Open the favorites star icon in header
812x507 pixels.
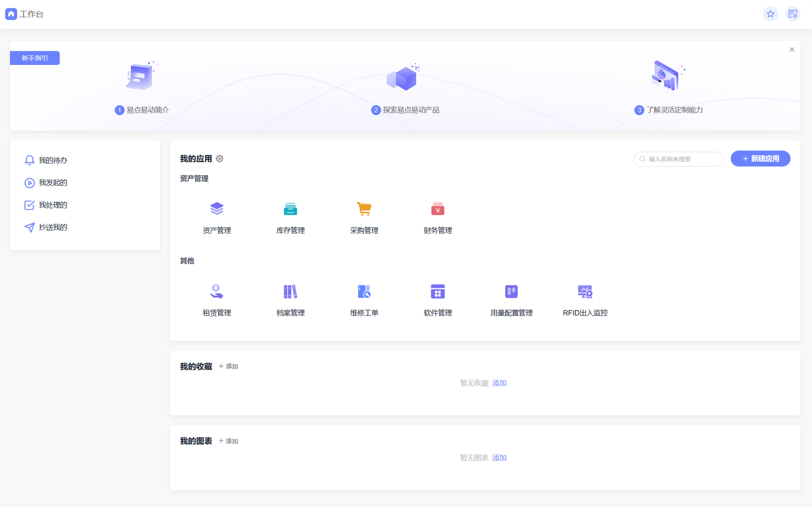pos(770,14)
